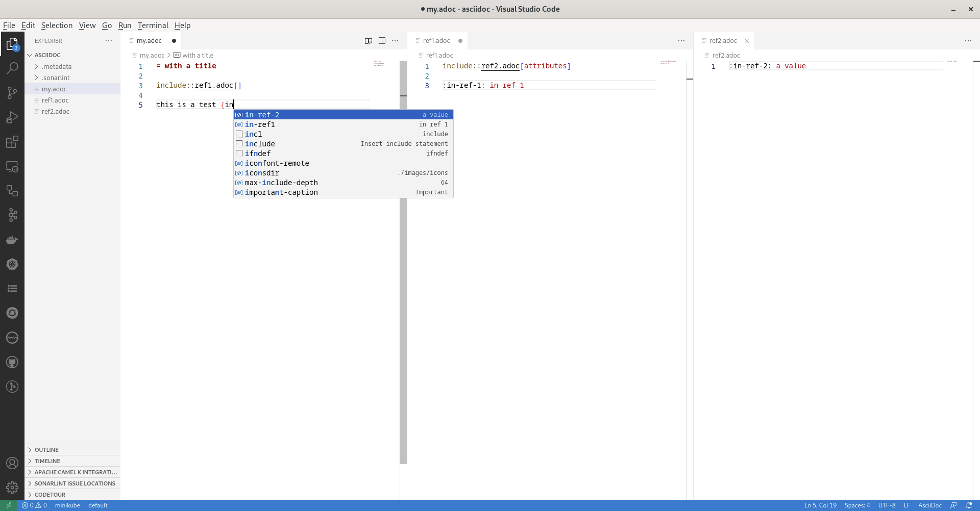This screenshot has width=980, height=511.
Task: Open the Source Control view
Action: point(12,93)
